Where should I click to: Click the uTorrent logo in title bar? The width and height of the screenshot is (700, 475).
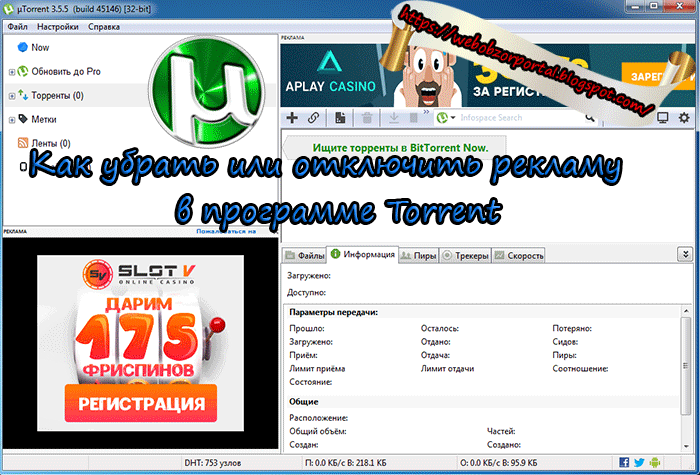(8, 8)
